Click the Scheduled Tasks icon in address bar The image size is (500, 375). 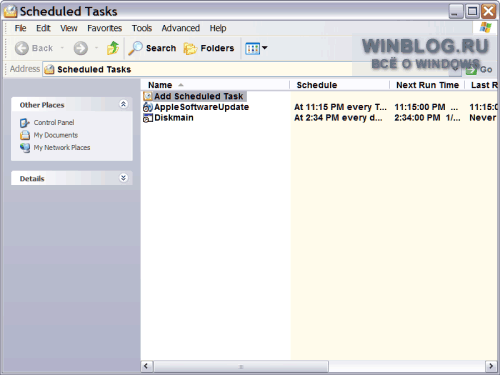pos(49,69)
